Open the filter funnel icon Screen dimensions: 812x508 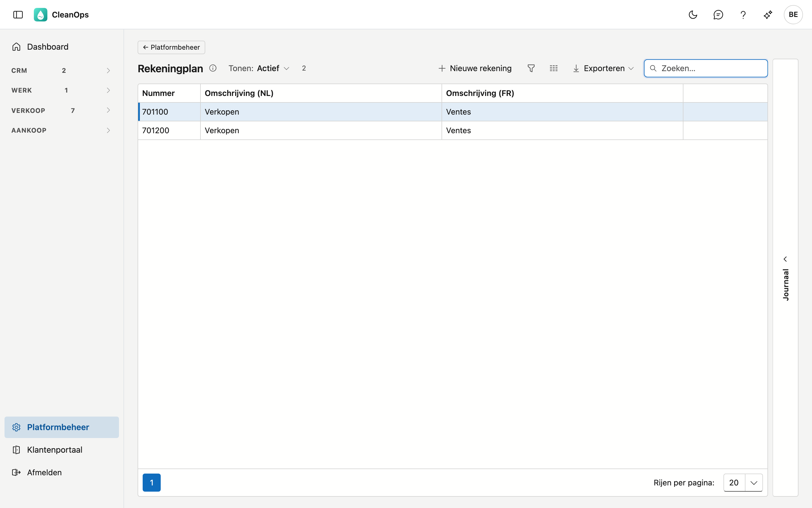531,68
